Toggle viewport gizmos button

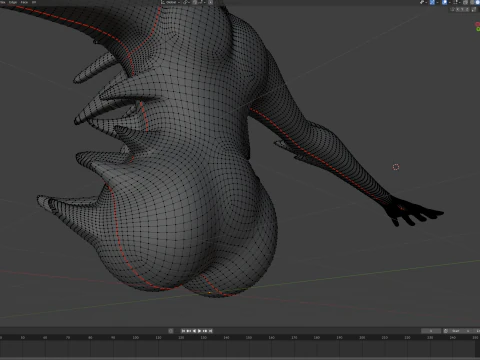click(432, 2)
